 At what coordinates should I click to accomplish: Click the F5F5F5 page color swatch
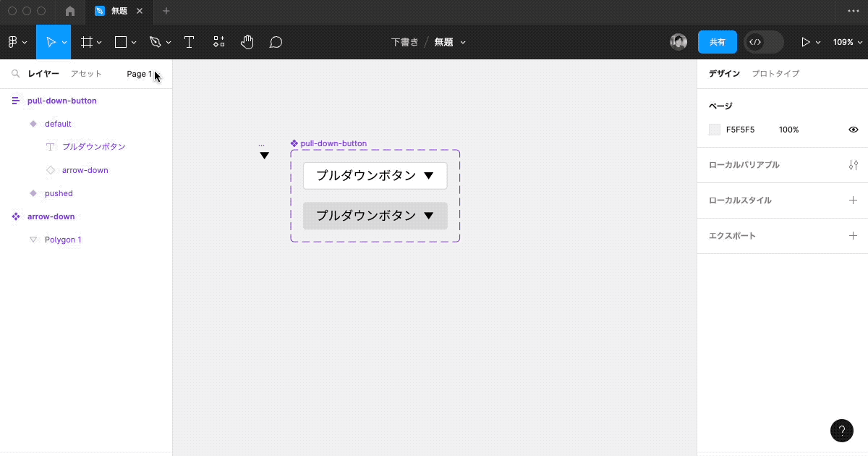pyautogui.click(x=715, y=130)
